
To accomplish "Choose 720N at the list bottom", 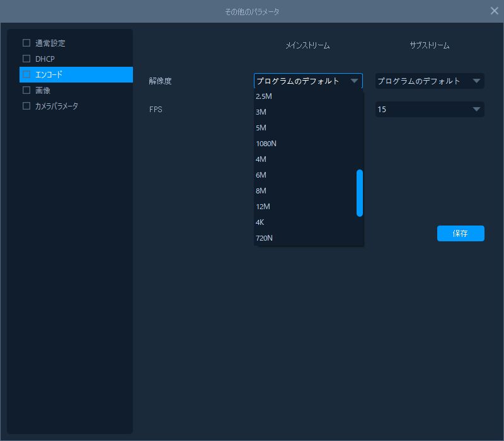I will 265,238.
